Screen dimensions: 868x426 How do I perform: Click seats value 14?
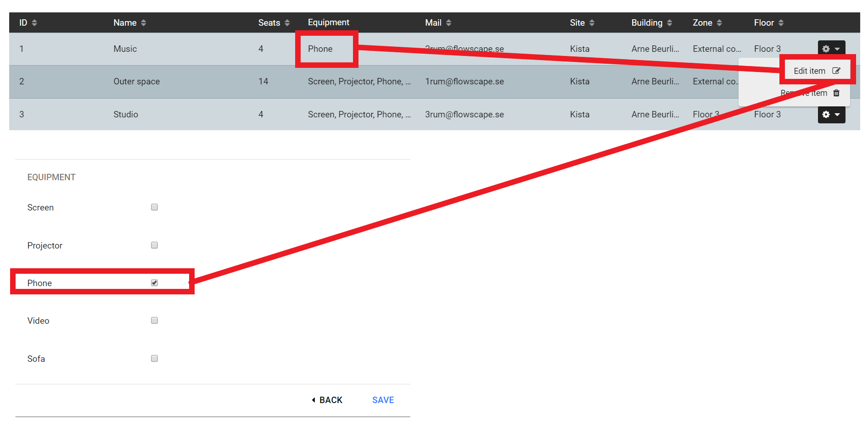[x=263, y=82]
